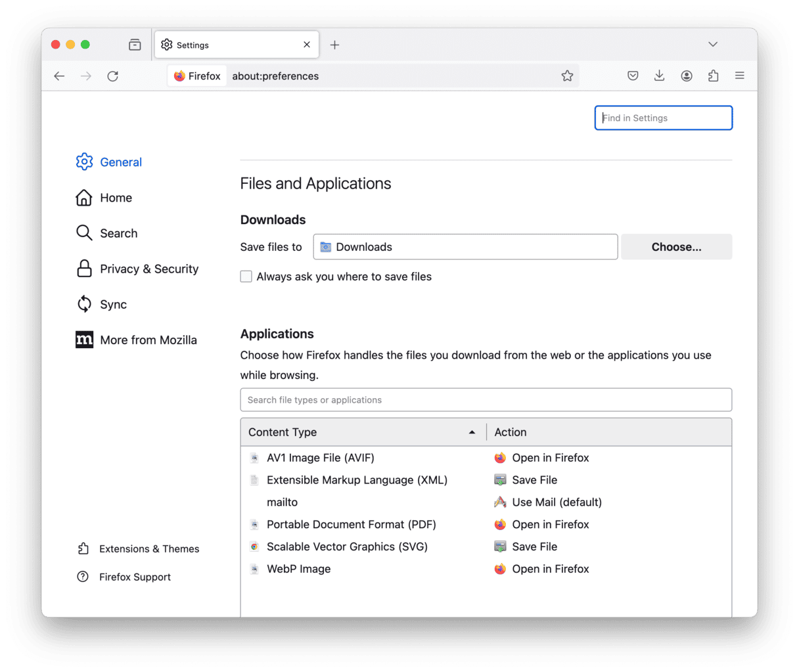The height and width of the screenshot is (672, 799).
Task: Change the PDF action Open in Firefox
Action: [x=541, y=525]
